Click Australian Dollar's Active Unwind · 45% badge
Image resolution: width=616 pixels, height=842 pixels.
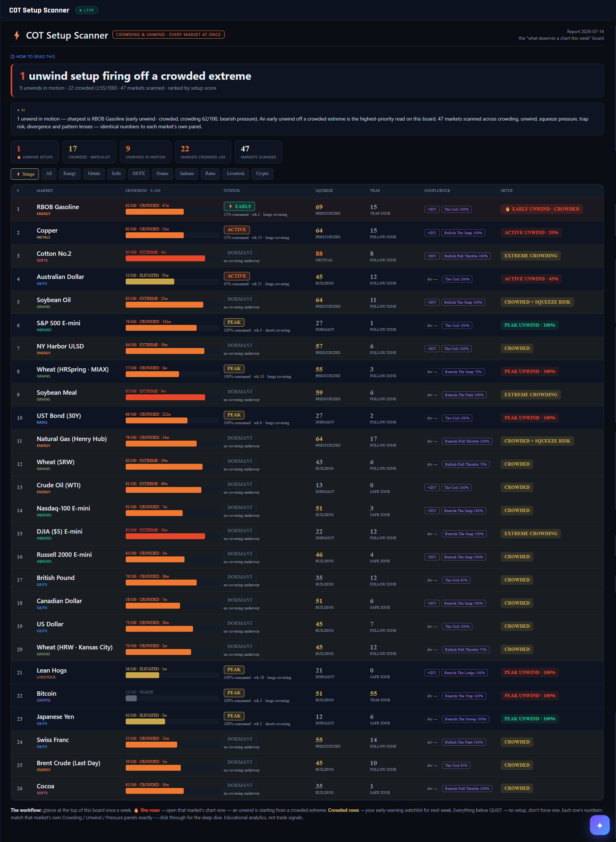[531, 279]
